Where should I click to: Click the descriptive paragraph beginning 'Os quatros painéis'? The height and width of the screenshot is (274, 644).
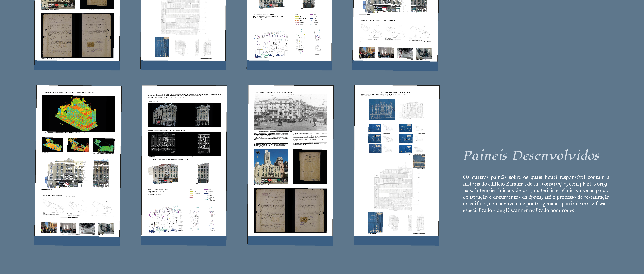pos(536,194)
